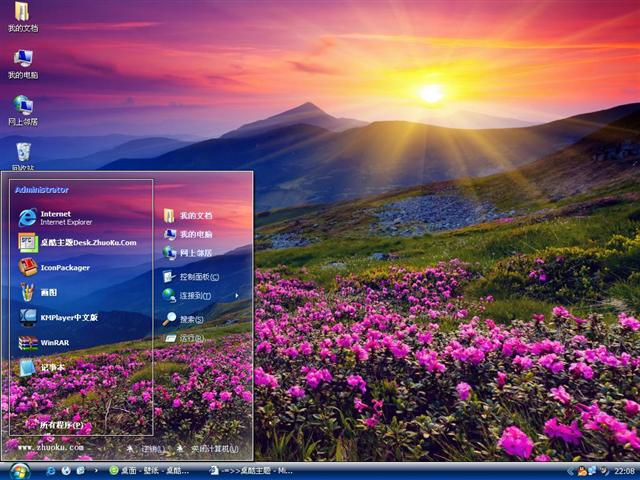Open 网上邻居 desktop icon
640x480 pixels.
point(22,108)
